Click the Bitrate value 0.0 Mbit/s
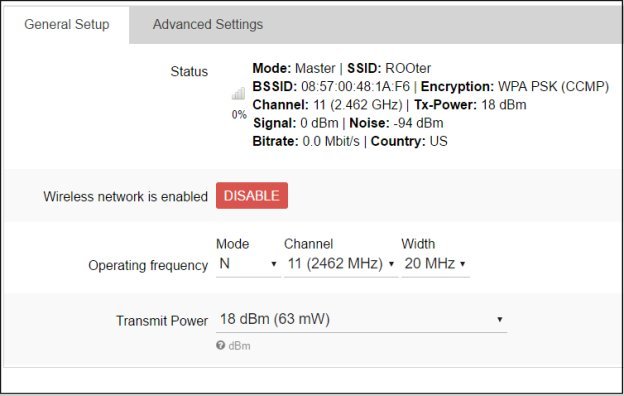 pyautogui.click(x=331, y=141)
